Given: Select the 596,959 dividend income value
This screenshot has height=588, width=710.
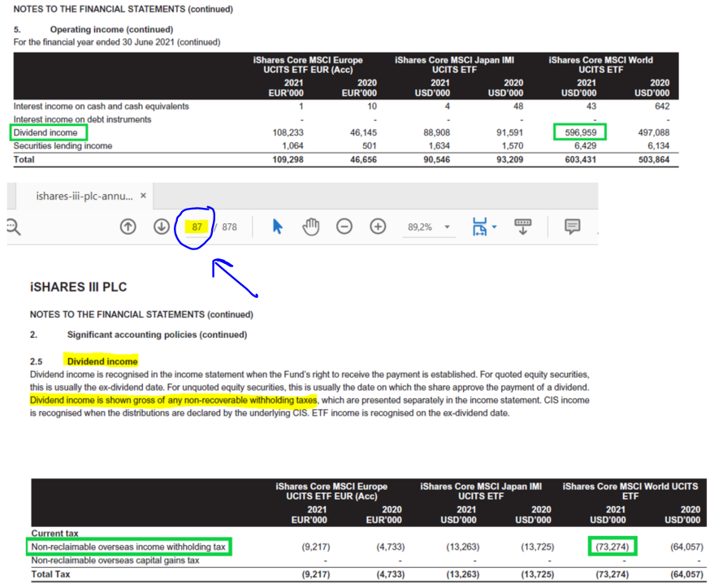Looking at the screenshot, I should (580, 132).
